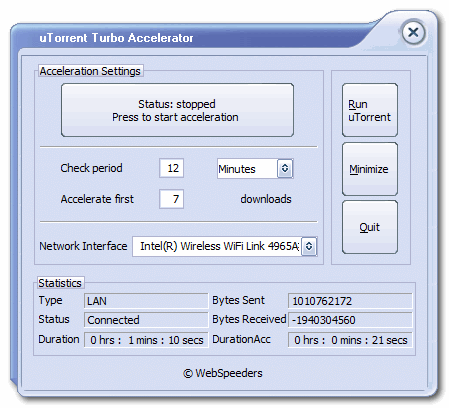Viewport: 449px width, 408px height.
Task: Start acceleration with the Status: stopped button
Action: (x=177, y=110)
